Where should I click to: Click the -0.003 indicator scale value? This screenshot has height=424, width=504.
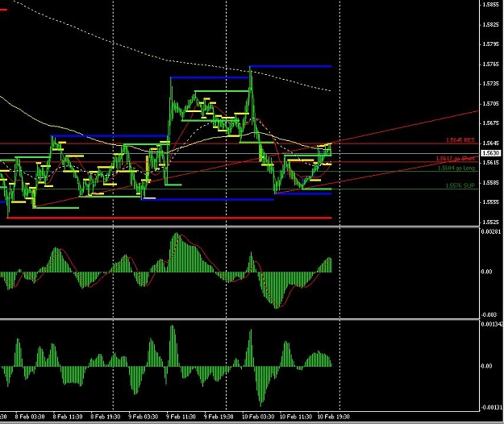tap(489, 315)
